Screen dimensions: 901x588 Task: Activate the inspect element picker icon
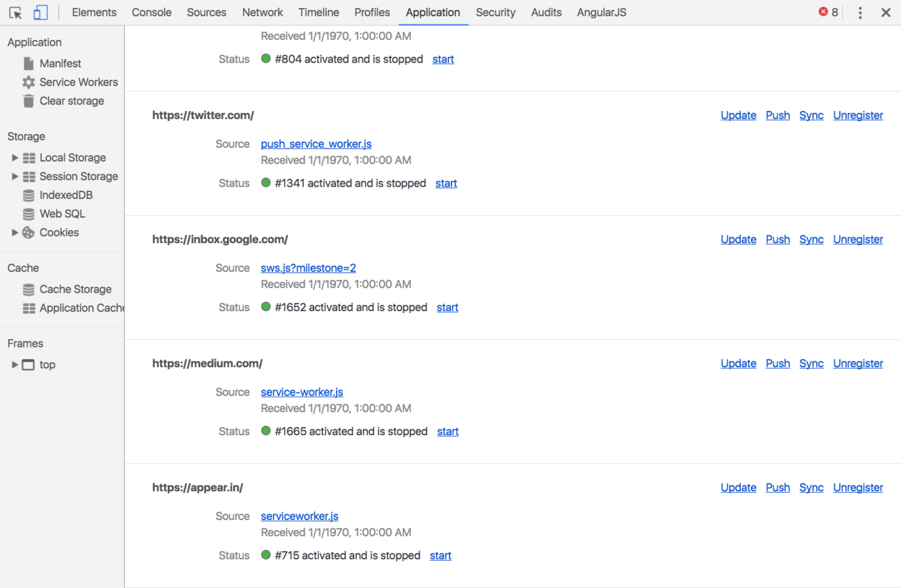16,12
